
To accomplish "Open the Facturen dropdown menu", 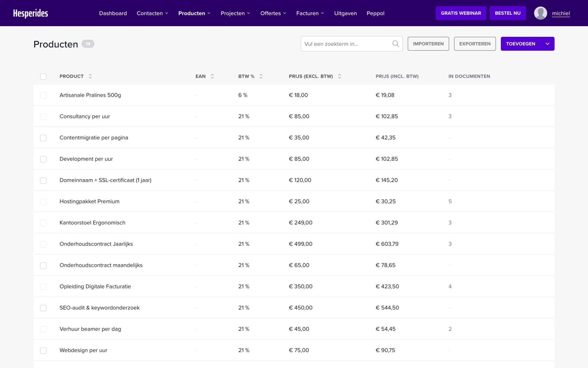I will point(310,13).
